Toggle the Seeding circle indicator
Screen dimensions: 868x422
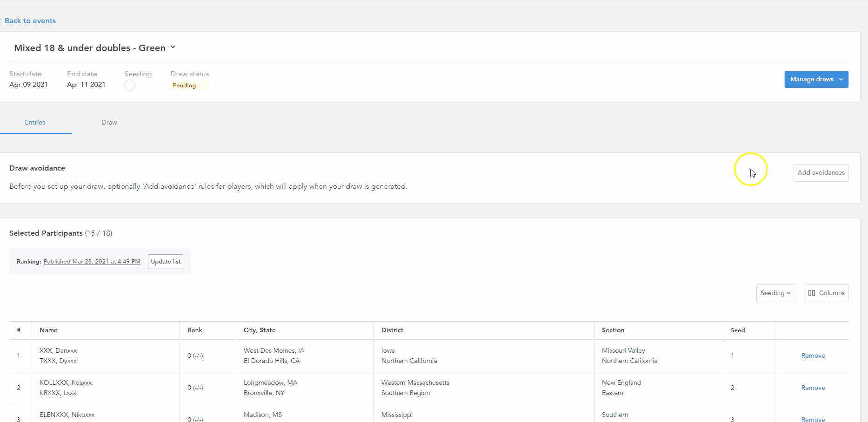point(130,85)
